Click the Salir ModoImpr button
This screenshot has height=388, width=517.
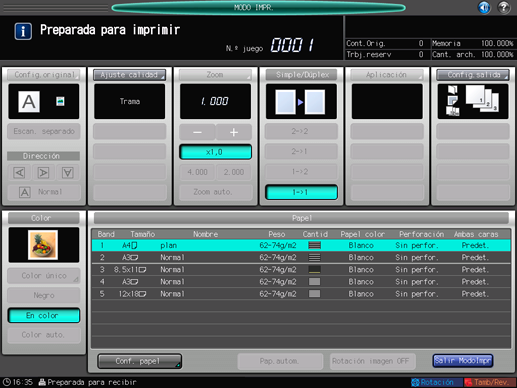coord(463,361)
